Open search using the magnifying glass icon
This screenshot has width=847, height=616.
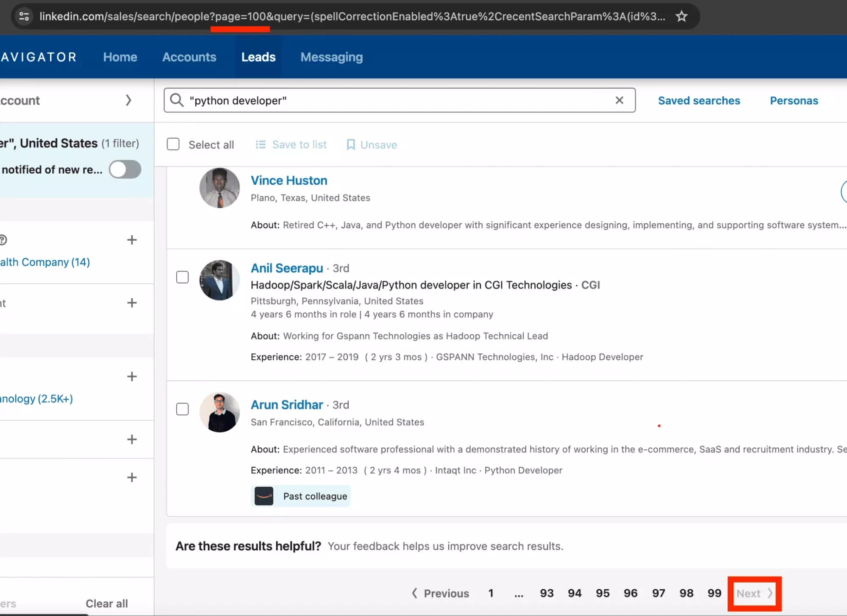(x=177, y=100)
